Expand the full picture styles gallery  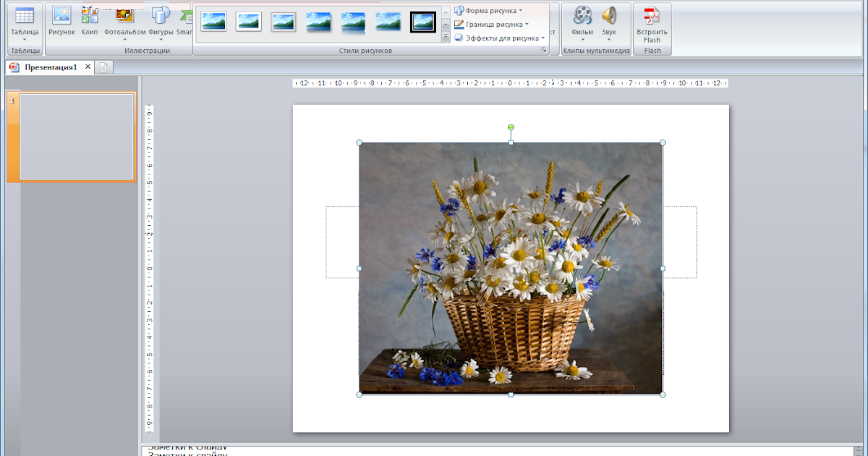446,37
